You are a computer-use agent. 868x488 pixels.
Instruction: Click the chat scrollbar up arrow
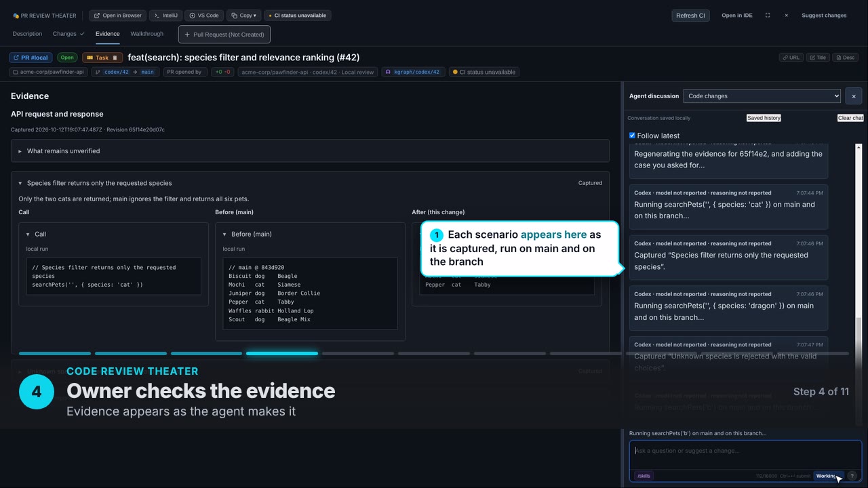coord(858,147)
